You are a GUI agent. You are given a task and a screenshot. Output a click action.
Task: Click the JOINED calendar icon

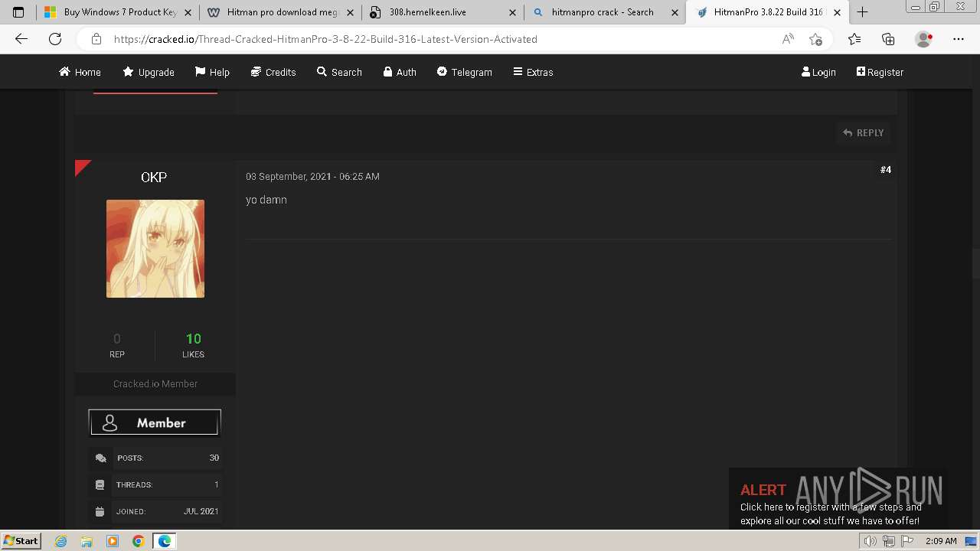tap(100, 512)
